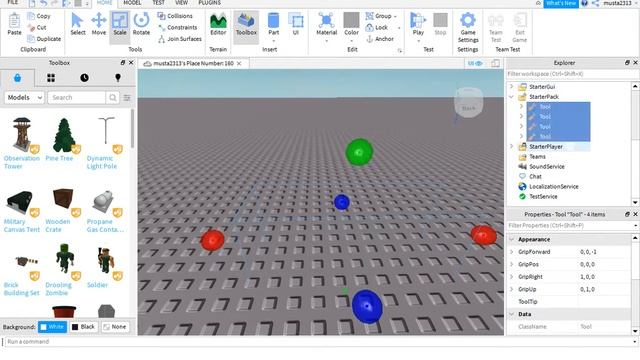
Task: Close the musta2313's Place tab
Action: tap(239, 64)
